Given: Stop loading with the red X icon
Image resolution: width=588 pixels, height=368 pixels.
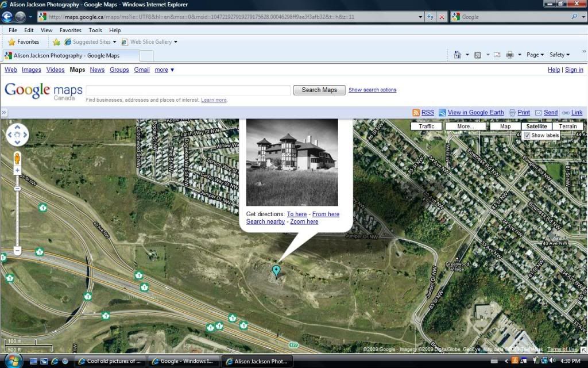Looking at the screenshot, I should [442, 17].
